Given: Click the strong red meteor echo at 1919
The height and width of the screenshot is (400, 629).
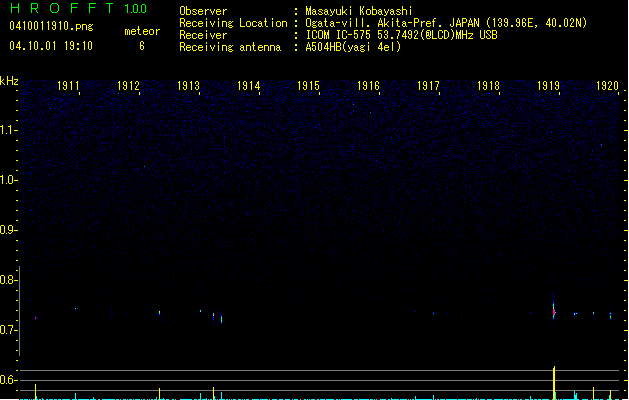Looking at the screenshot, I should 554,312.
